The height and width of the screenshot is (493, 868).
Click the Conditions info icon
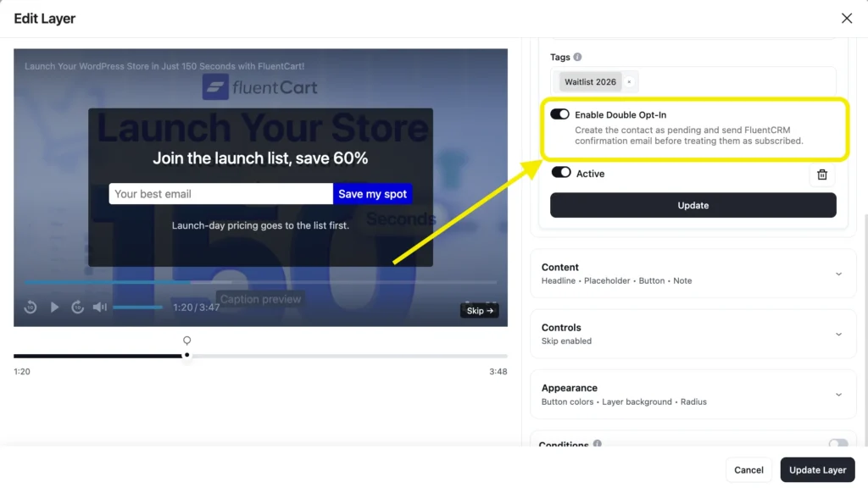[598, 444]
